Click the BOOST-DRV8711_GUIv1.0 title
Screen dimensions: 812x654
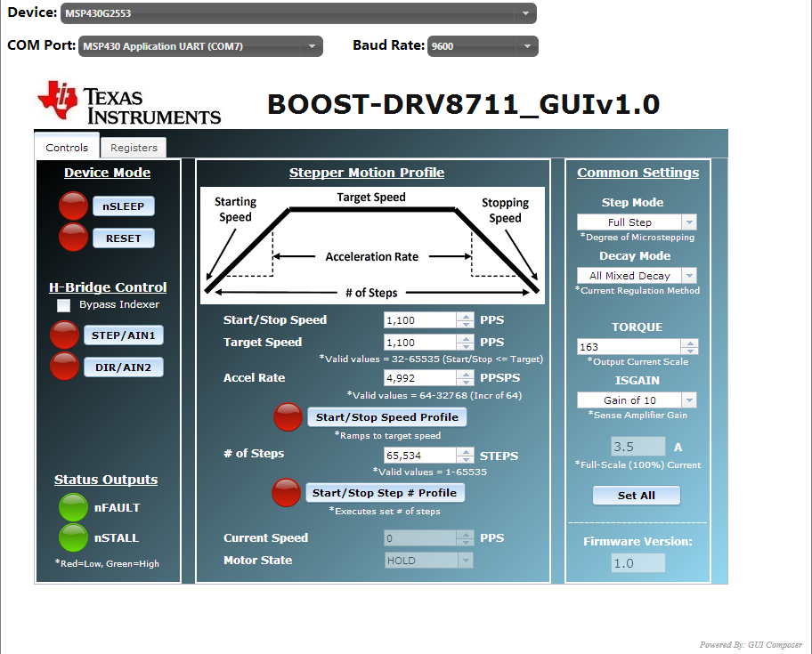coord(464,104)
